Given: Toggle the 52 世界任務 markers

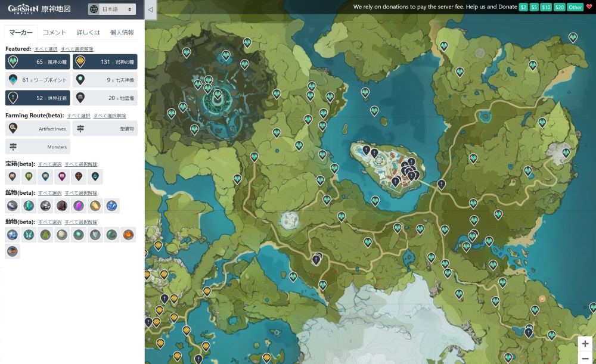Looking at the screenshot, I should click(x=38, y=98).
